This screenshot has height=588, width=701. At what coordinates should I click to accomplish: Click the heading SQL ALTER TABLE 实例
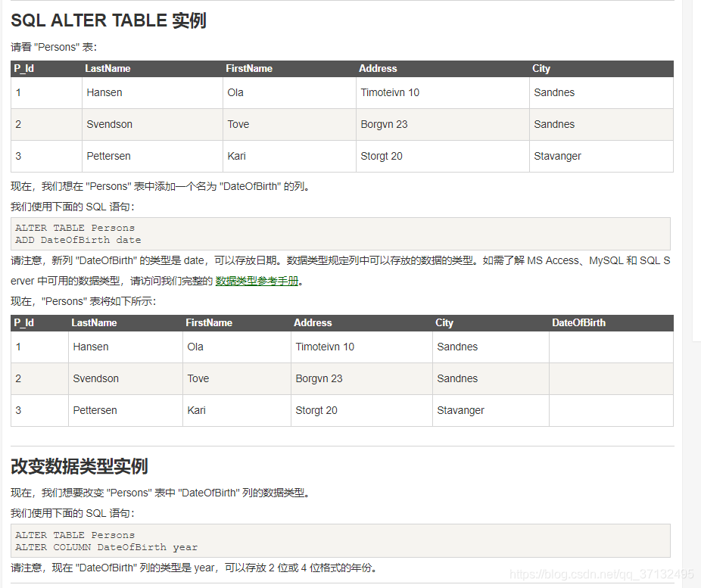click(109, 20)
